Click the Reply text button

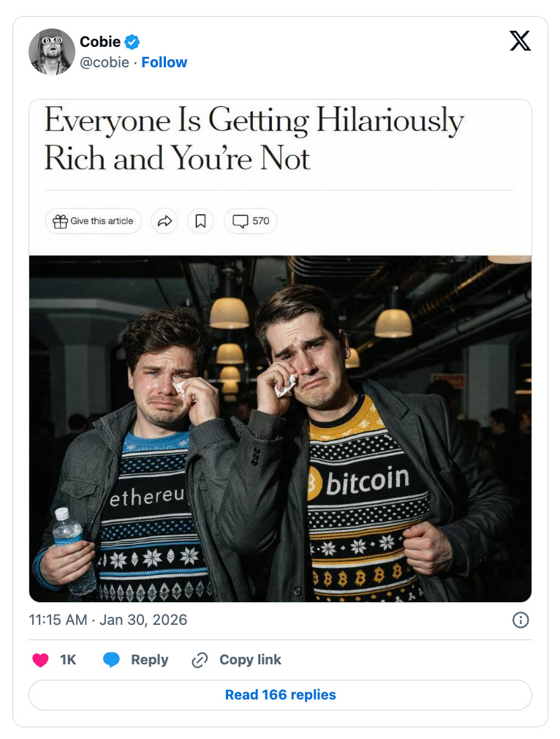149,660
